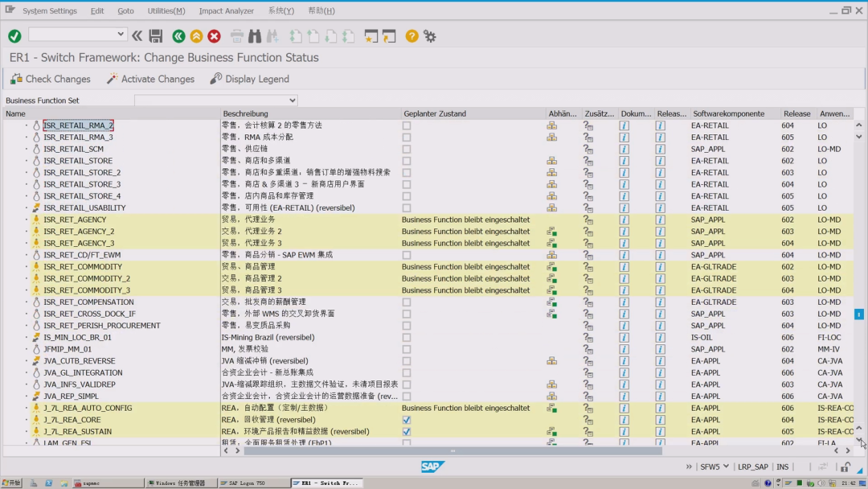Expand the SFW5 status bar dropdown

[726, 466]
